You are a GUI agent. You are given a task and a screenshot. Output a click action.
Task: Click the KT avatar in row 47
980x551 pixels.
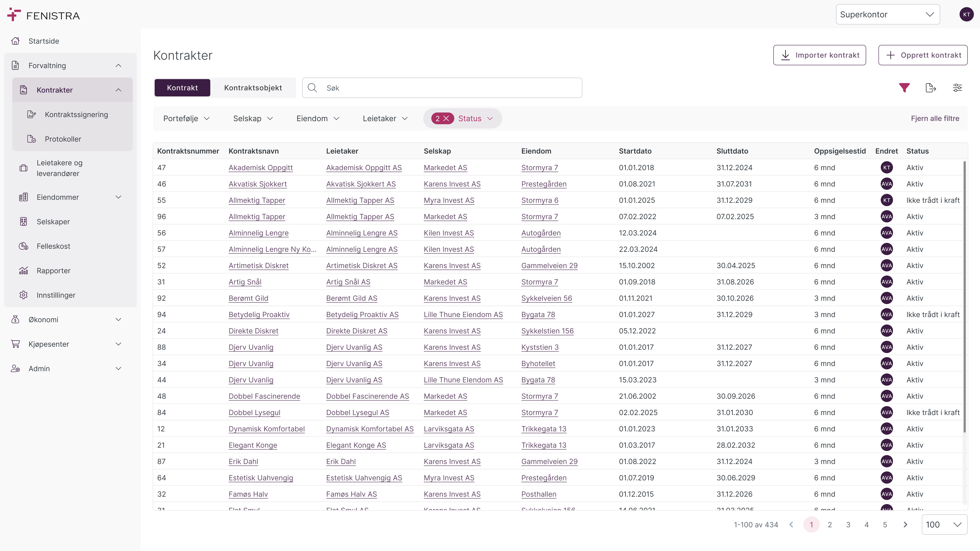887,168
